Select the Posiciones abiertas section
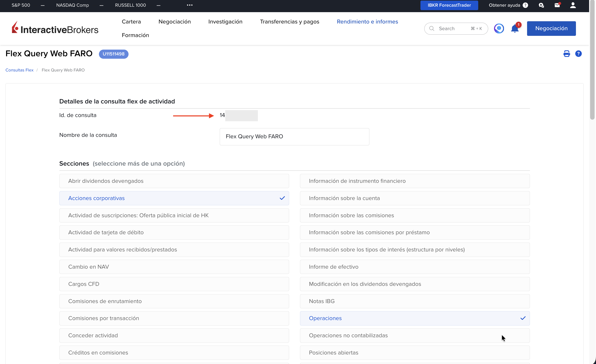This screenshot has height=364, width=596. coord(415,353)
